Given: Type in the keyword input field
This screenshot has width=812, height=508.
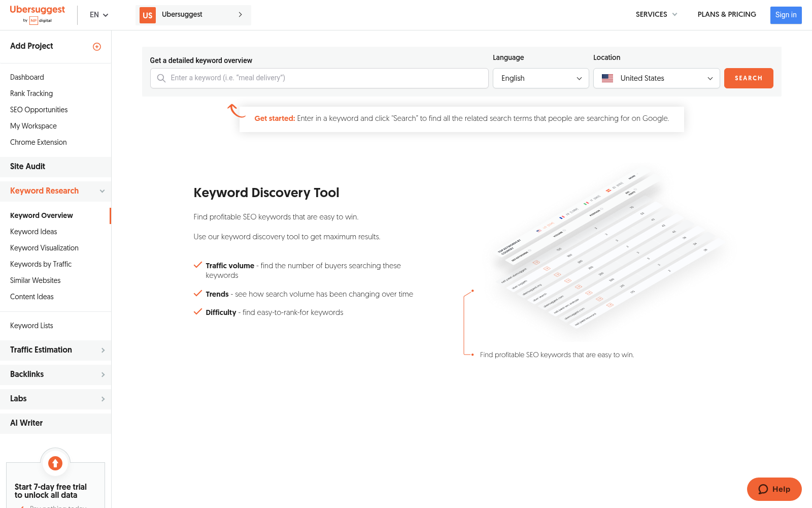Looking at the screenshot, I should (325, 78).
